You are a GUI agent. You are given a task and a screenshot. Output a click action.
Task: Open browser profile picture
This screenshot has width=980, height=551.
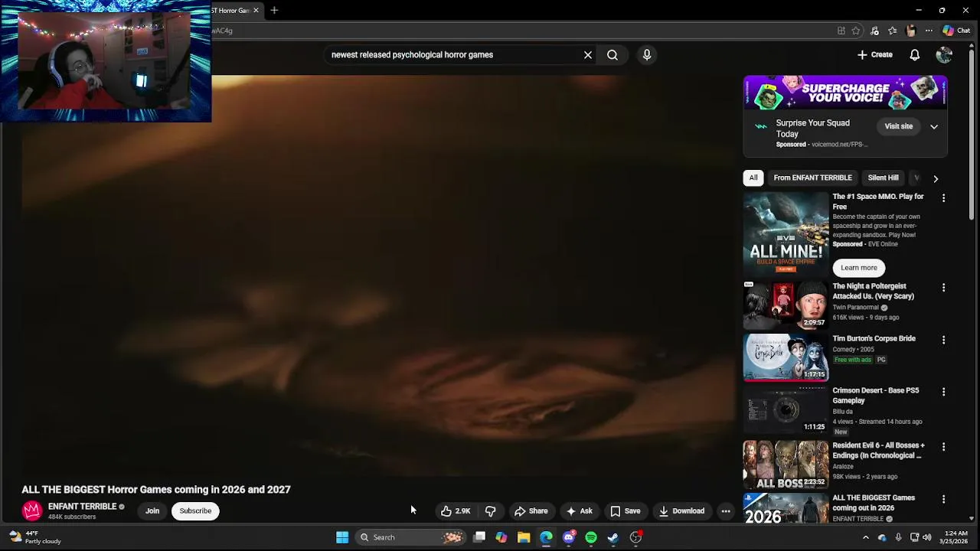click(910, 31)
